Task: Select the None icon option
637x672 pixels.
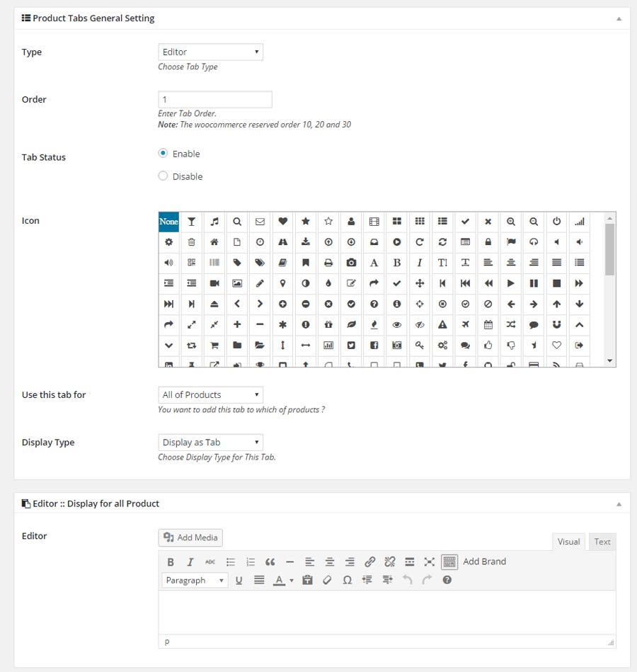Action: (168, 222)
